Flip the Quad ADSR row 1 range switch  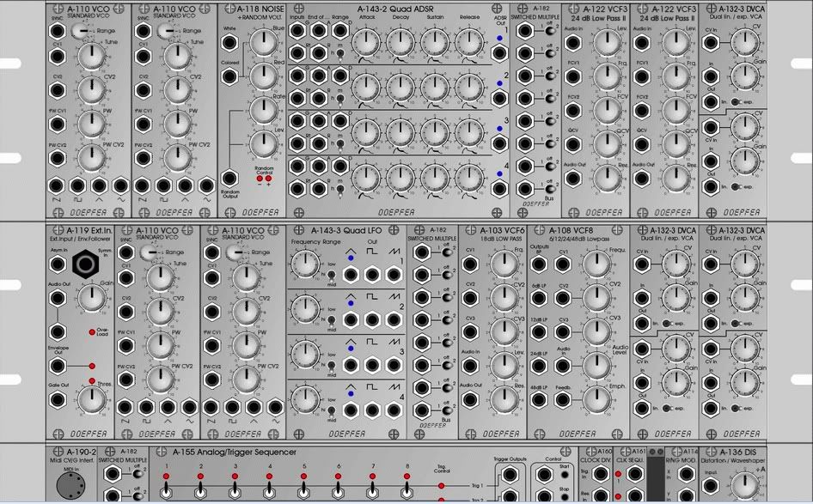tap(340, 53)
